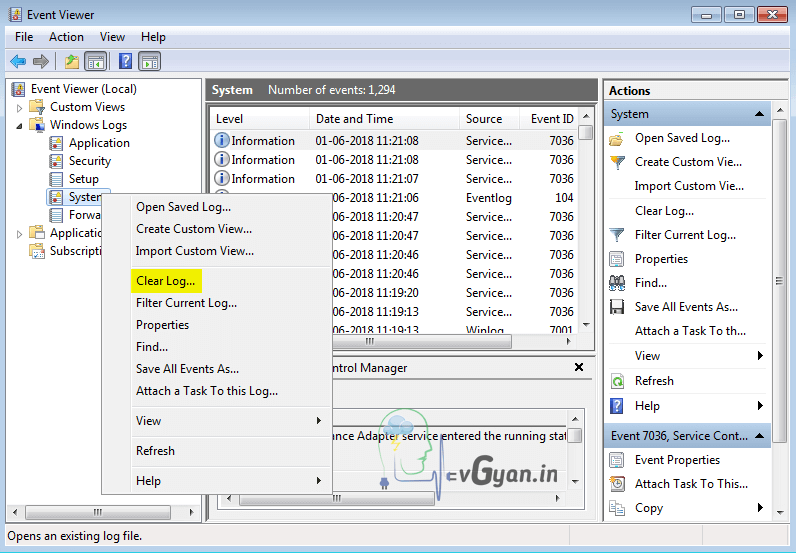Viewport: 796px width, 553px height.
Task: Click the Up one level folder icon
Action: click(72, 61)
